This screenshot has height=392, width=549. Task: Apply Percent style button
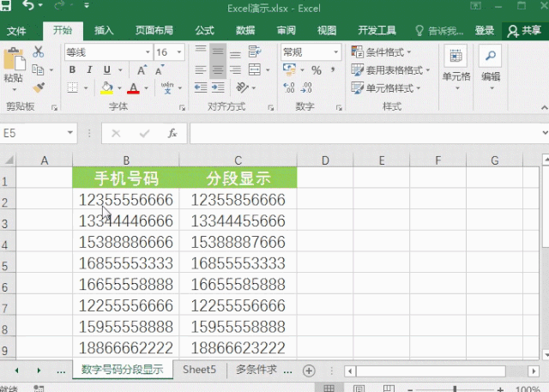[x=317, y=70]
